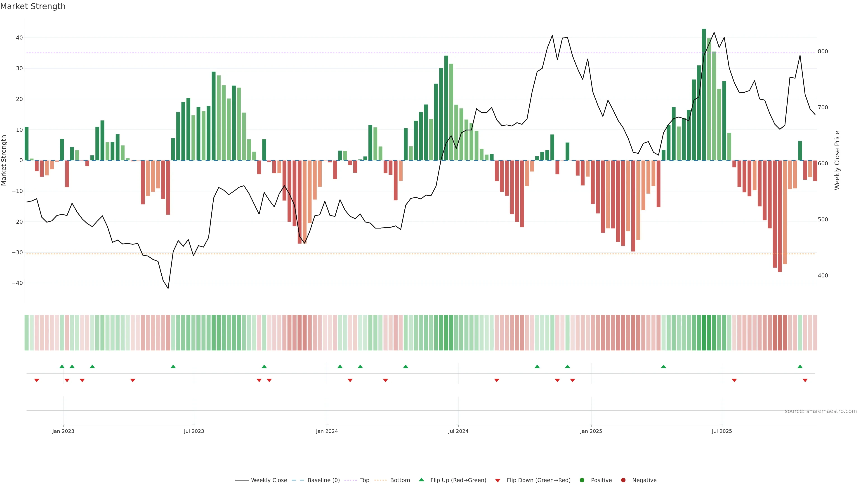Click Positive green legend dot

582,480
